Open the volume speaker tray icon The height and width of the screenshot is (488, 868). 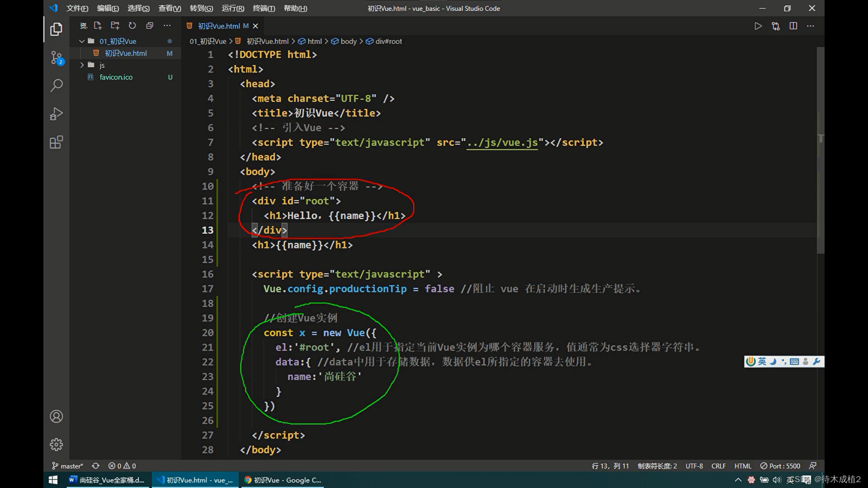point(776,480)
